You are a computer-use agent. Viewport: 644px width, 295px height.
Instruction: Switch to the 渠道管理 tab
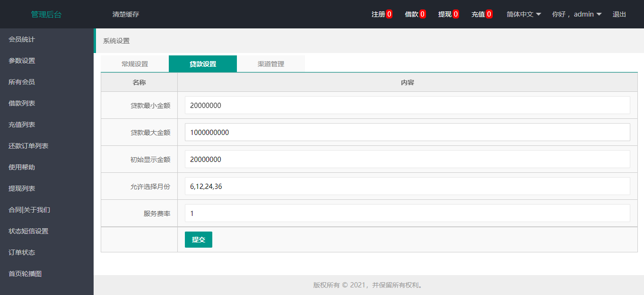pyautogui.click(x=271, y=64)
